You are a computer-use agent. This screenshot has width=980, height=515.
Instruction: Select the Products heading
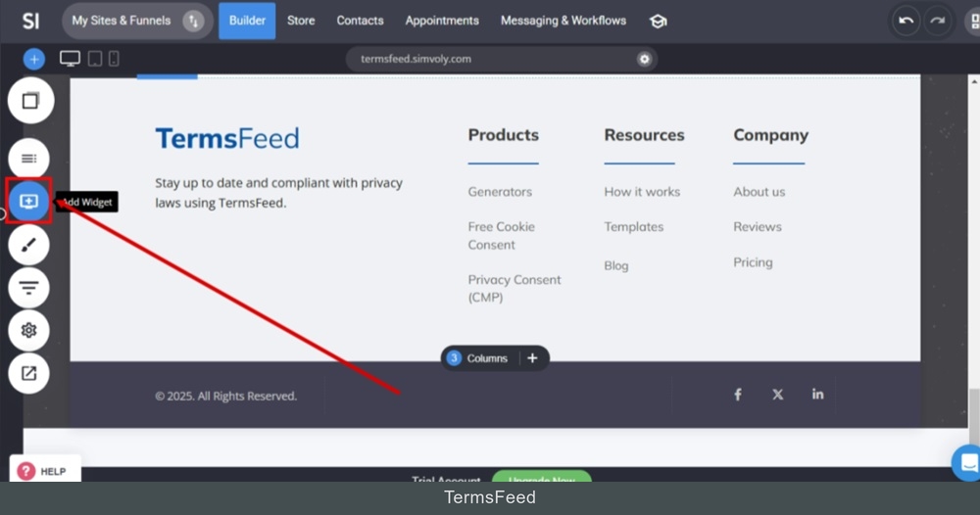pos(503,135)
